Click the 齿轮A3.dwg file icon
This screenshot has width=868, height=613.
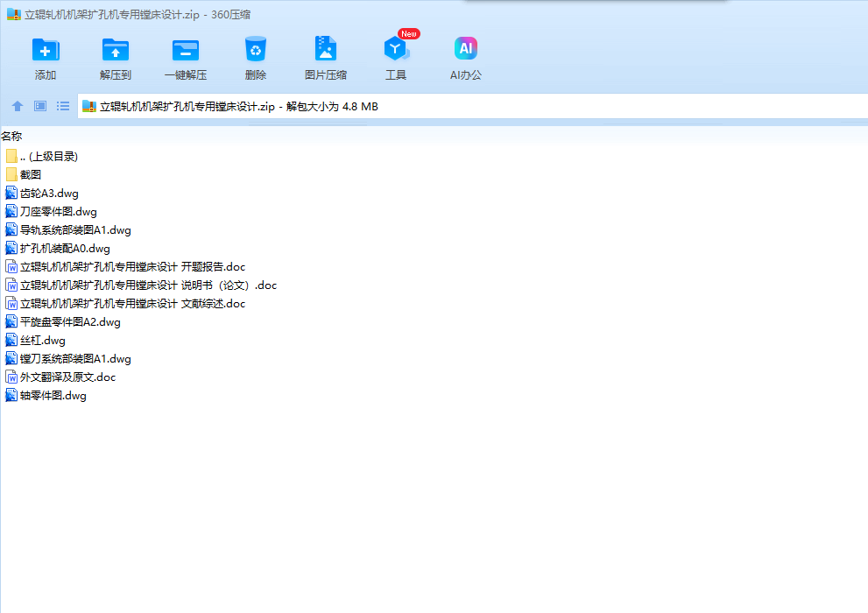(11, 193)
